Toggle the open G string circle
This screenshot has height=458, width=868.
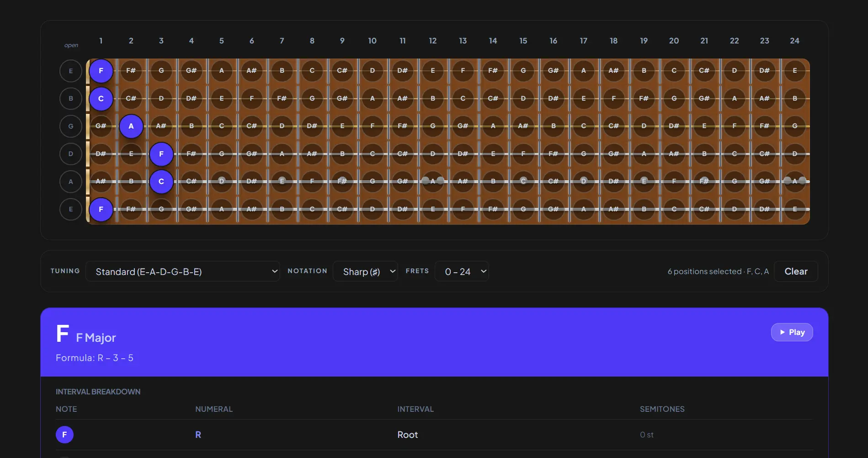tap(71, 126)
